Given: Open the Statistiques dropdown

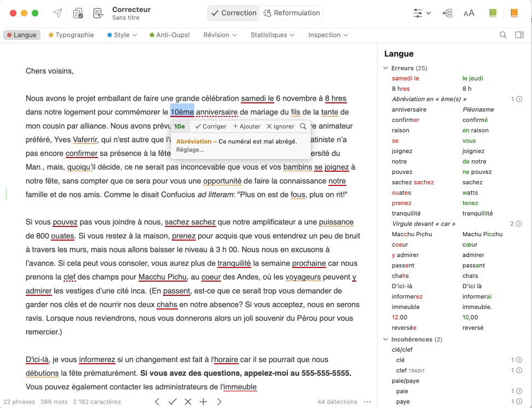Looking at the screenshot, I should coord(273,35).
